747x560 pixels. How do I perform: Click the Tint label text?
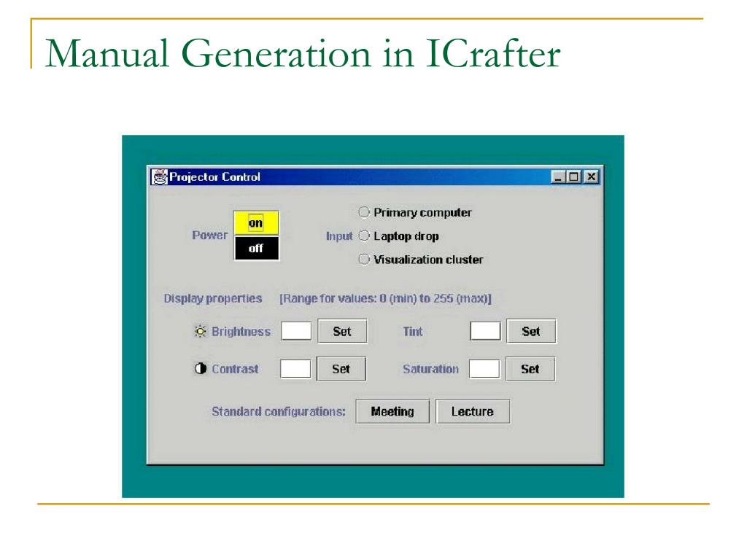(413, 332)
